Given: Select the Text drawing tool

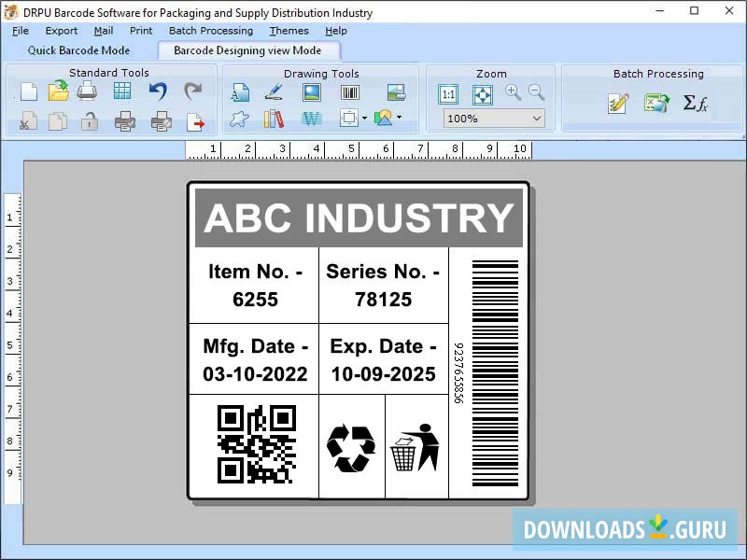Looking at the screenshot, I should point(240,91).
